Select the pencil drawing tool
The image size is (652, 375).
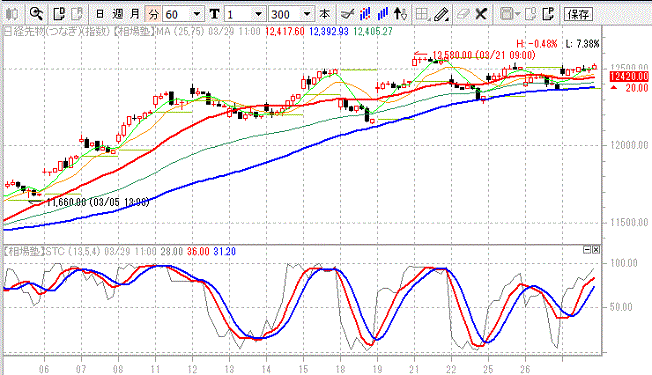(x=441, y=15)
